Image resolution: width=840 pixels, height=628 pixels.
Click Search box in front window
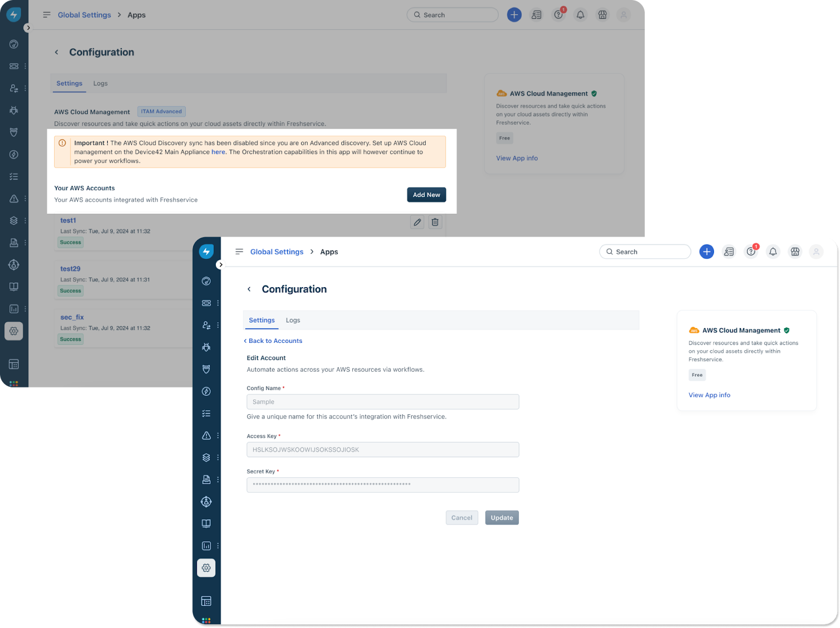coord(645,252)
